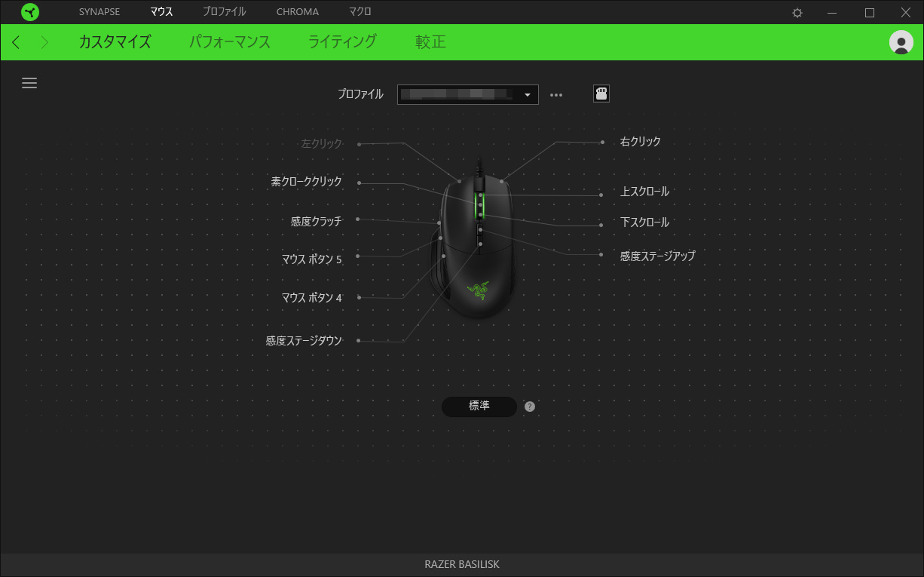
Task: Go back with the left arrow
Action: (16, 42)
